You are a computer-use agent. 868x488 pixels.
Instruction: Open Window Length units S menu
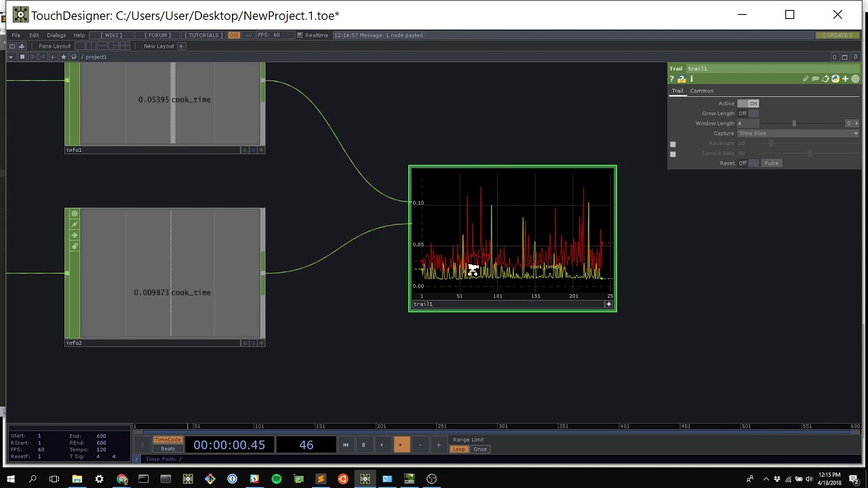tap(852, 123)
